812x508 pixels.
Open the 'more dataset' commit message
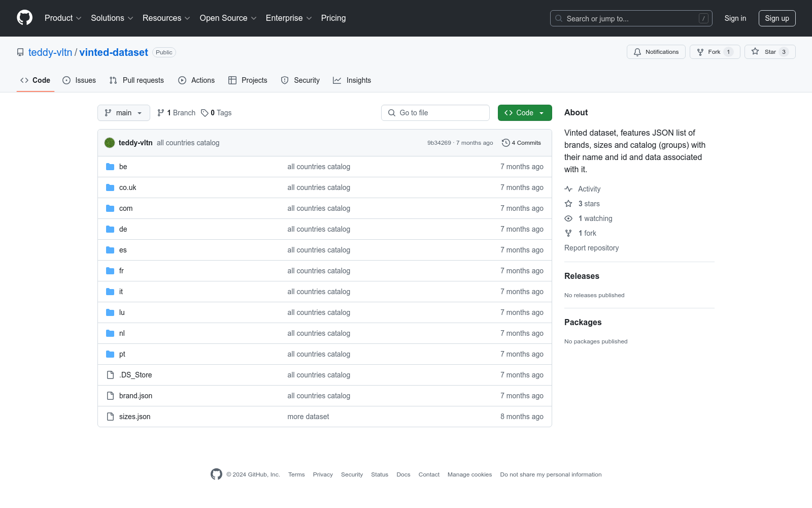[308, 417]
